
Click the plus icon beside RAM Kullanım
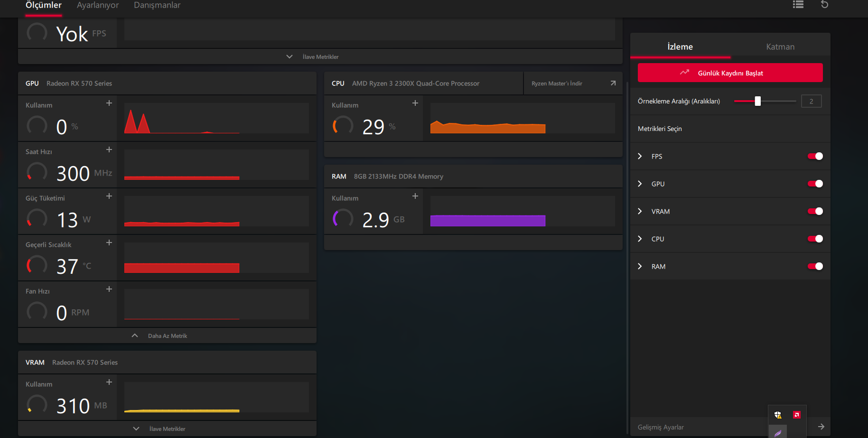[415, 196]
